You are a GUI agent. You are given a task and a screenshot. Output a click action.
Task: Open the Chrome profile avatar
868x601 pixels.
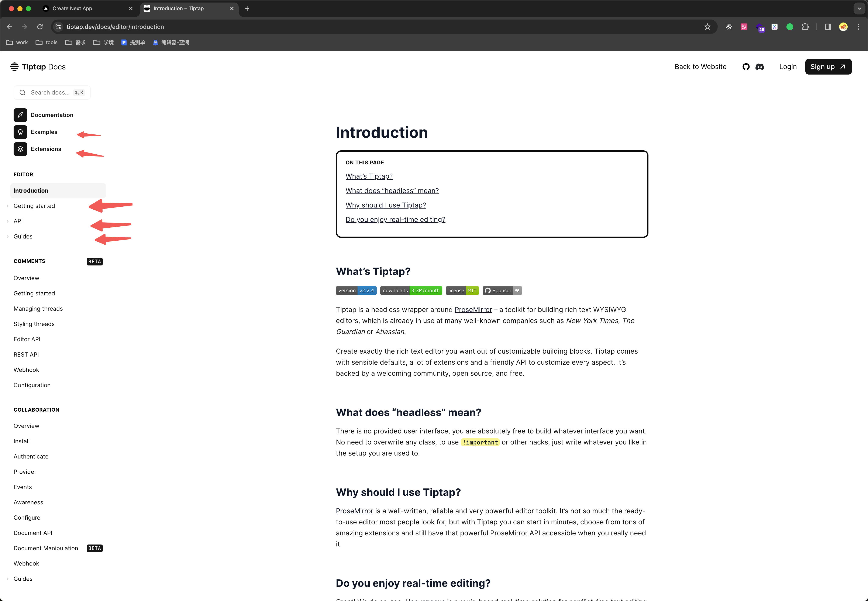point(843,27)
